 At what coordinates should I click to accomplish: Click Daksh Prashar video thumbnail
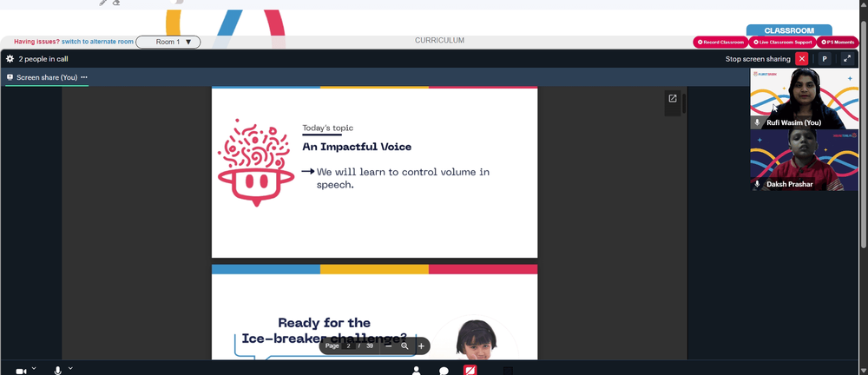click(x=804, y=161)
